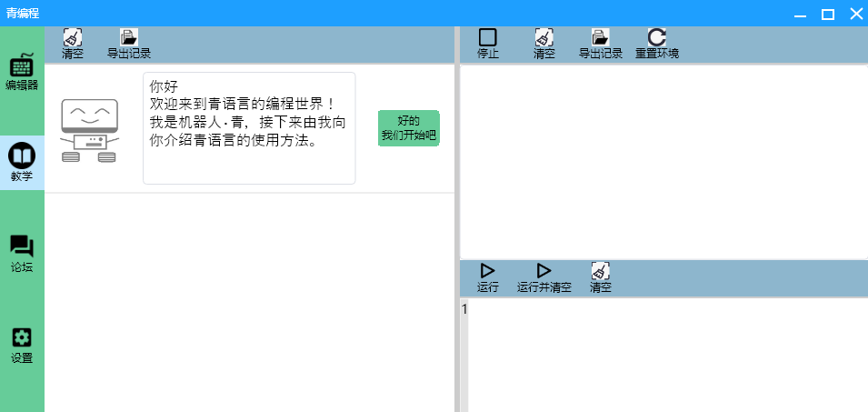Image resolution: width=868 pixels, height=412 pixels.
Task: Click into the code editor line 1
Action: coord(663,310)
